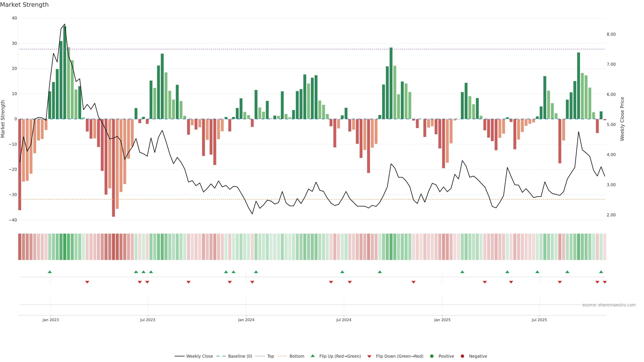
Task: Click the dark red Negative circle icon in legend
Action: click(462, 356)
